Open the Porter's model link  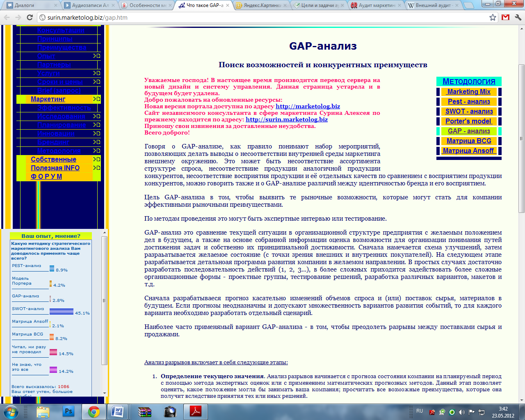[468, 121]
